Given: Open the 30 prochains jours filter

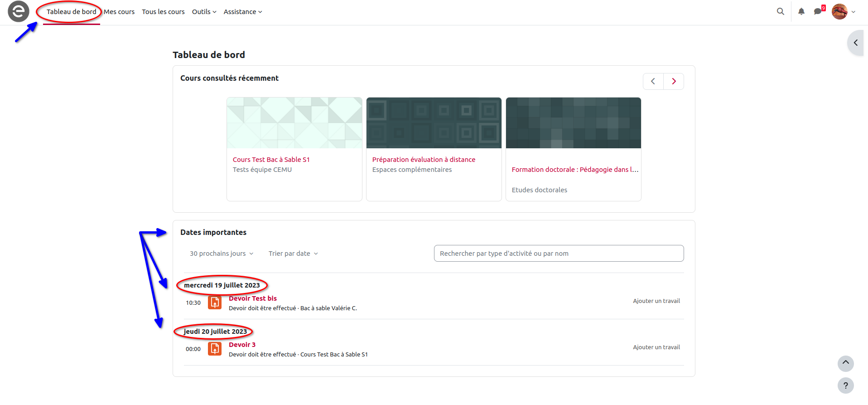Looking at the screenshot, I should [222, 254].
